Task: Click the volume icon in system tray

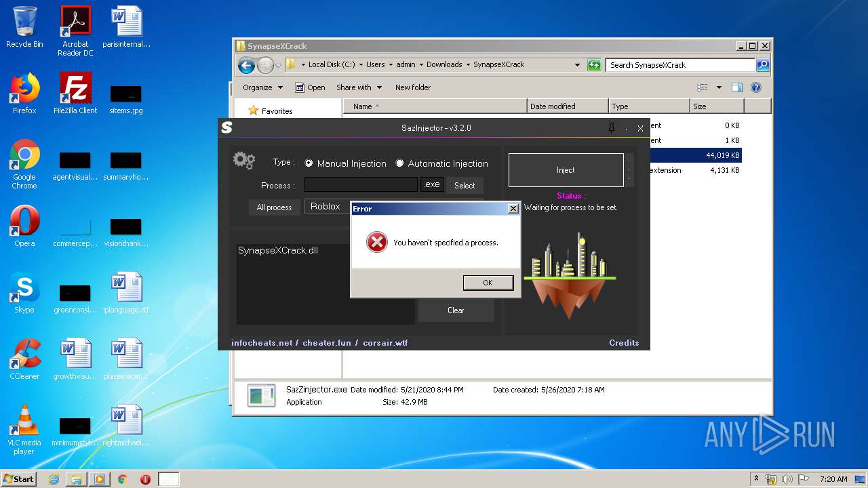Action: (x=787, y=479)
